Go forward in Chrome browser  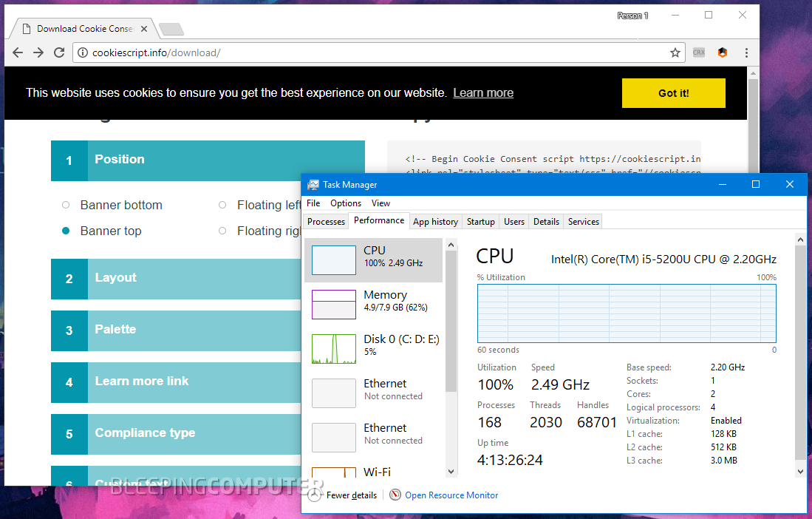click(x=38, y=52)
